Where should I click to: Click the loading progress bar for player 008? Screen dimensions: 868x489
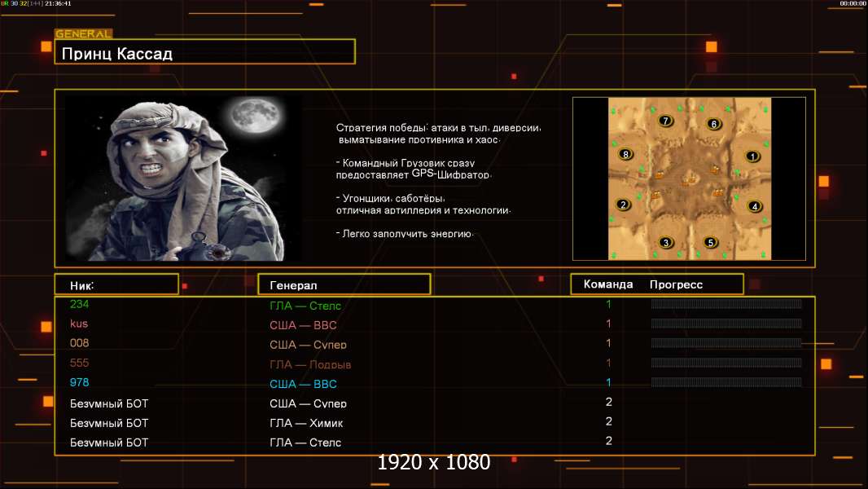tap(726, 343)
